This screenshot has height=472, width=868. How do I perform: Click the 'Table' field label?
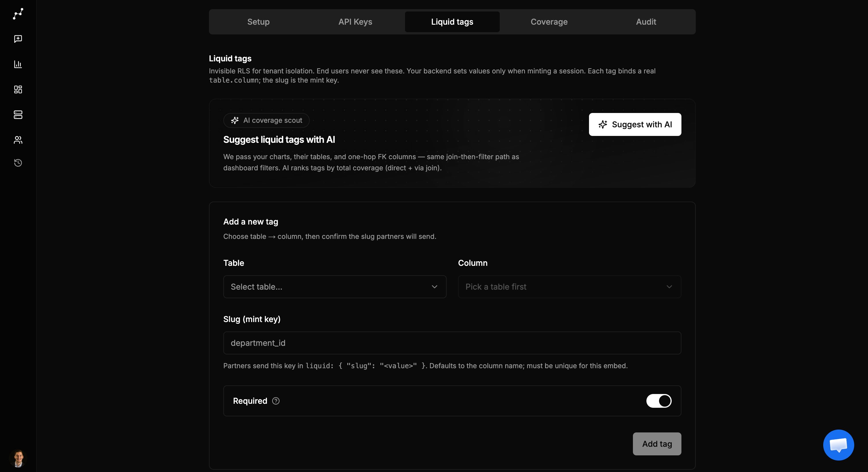[x=234, y=263]
